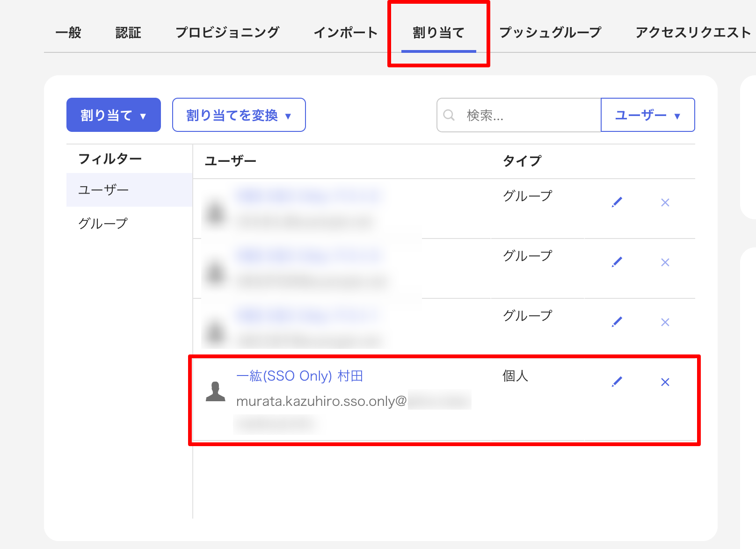
Task: Edit 一紘(SSO Only) 村田's assignment via pencil icon
Action: click(x=618, y=381)
